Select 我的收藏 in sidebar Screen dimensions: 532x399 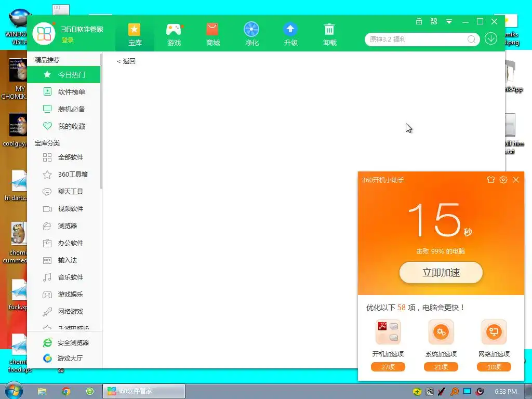pos(64,126)
